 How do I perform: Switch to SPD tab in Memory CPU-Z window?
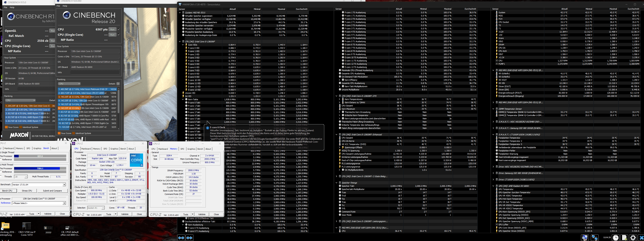click(x=182, y=149)
